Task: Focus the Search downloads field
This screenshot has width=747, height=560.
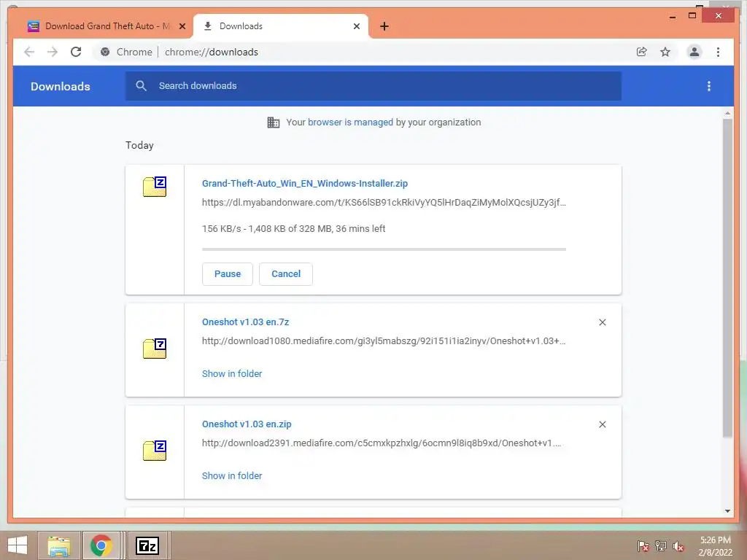Action: pyautogui.click(x=373, y=86)
